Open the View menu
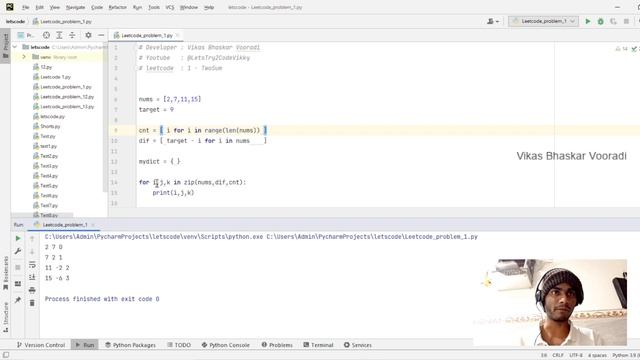The height and width of the screenshot is (360, 640). point(54,7)
